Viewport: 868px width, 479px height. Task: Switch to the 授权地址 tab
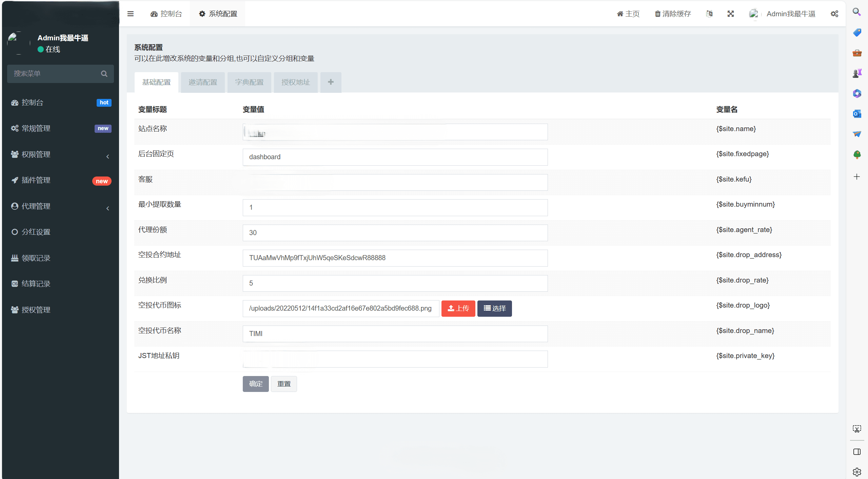(295, 82)
